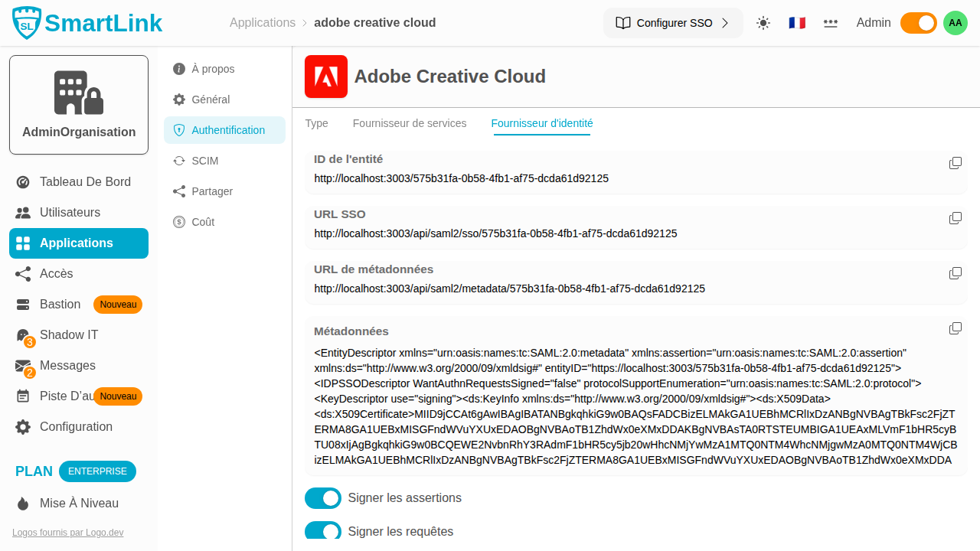Viewport: 980px width, 551px height.
Task: Toggle the Admin mode switch
Action: pyautogui.click(x=918, y=23)
